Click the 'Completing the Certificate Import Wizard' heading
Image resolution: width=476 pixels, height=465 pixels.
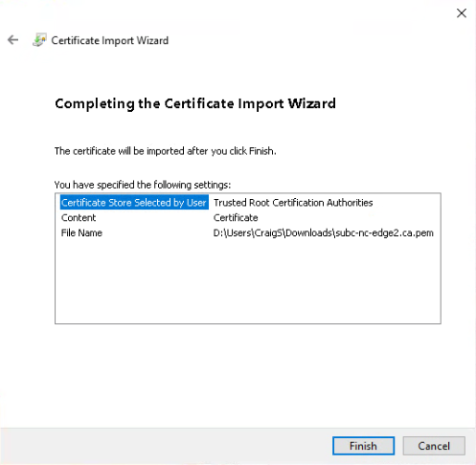pyautogui.click(x=195, y=104)
